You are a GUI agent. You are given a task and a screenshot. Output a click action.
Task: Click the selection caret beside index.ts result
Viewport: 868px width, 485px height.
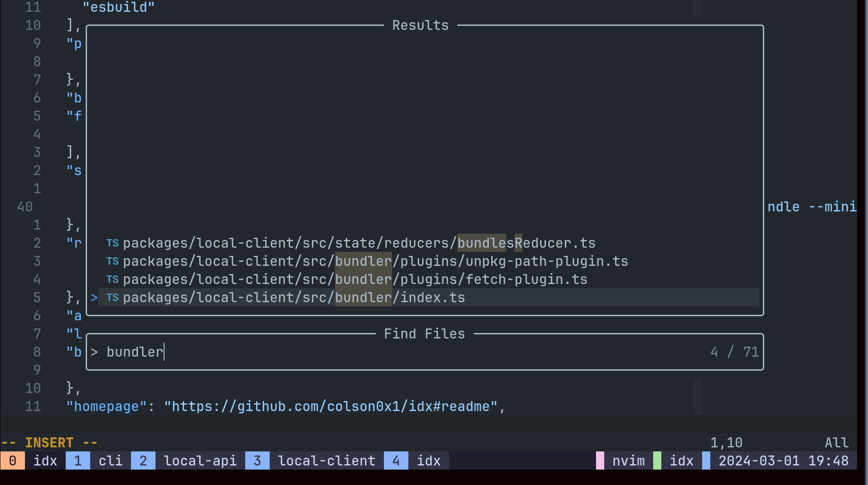click(x=94, y=298)
